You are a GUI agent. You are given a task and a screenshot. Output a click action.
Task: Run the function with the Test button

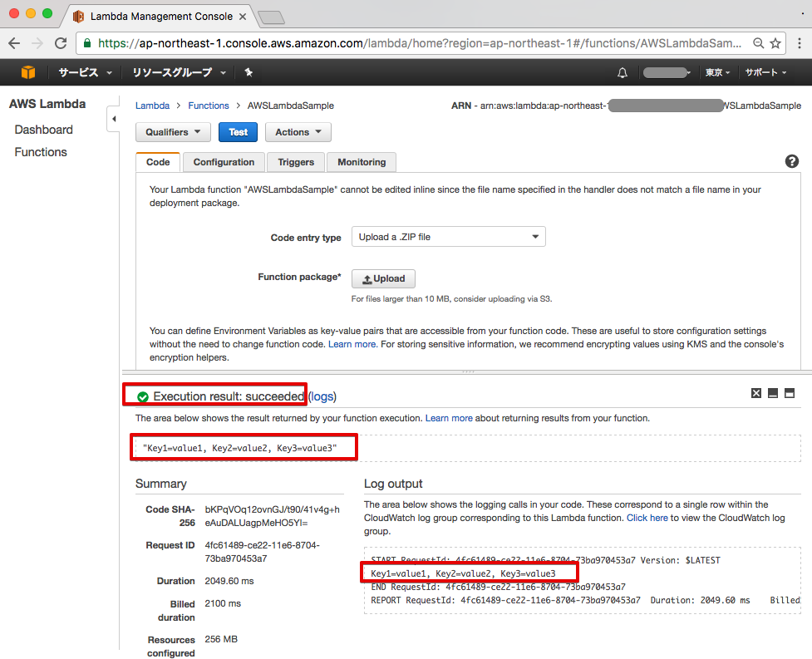pyautogui.click(x=238, y=131)
